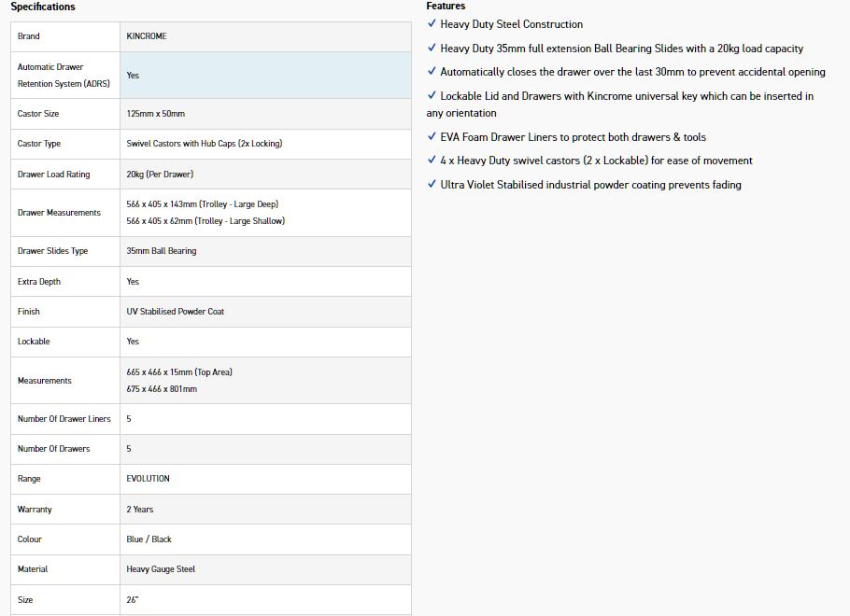The height and width of the screenshot is (616, 850).
Task: Click the Features heading
Action: point(446,7)
